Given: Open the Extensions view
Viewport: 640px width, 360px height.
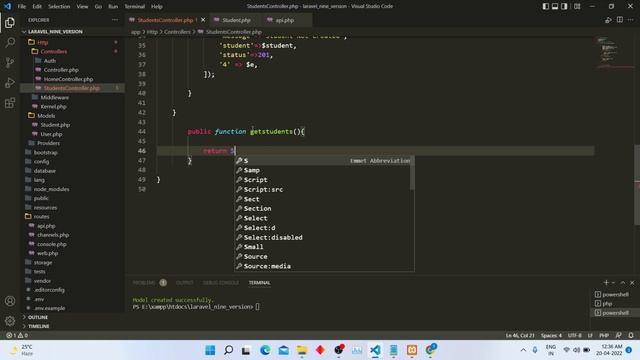Looking at the screenshot, I should pos(10,102).
